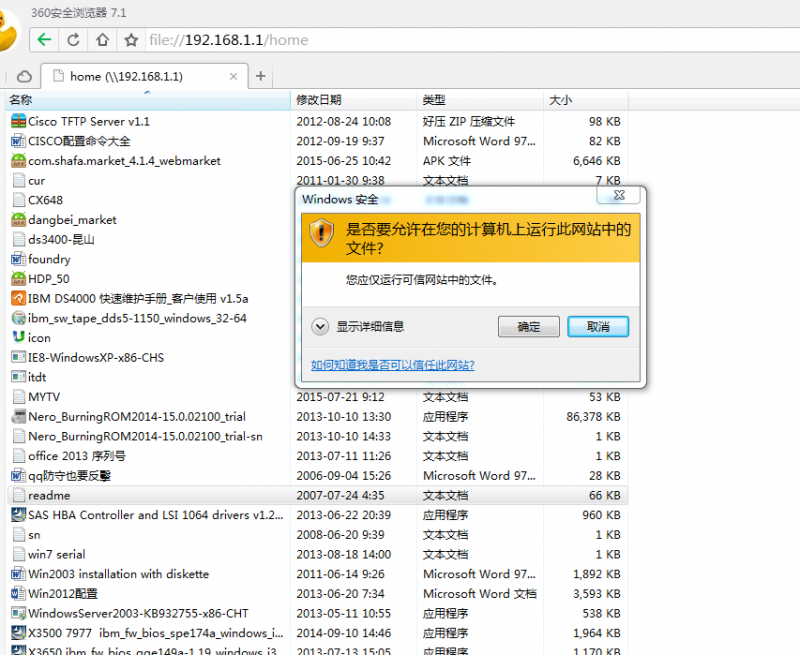The image size is (800, 655).
Task: Click the com.shafa.market APK icon
Action: [x=18, y=161]
